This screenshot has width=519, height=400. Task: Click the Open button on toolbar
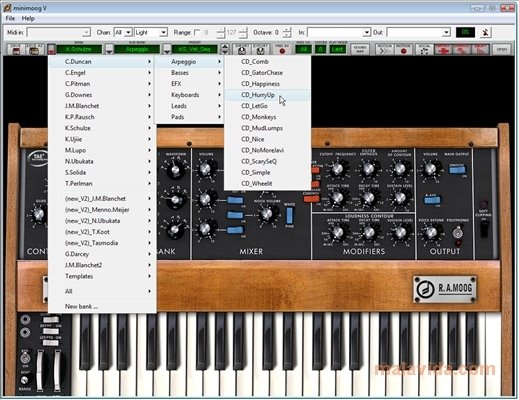[x=501, y=49]
